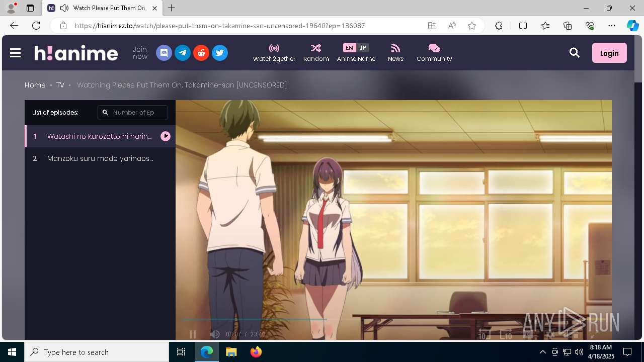644x362 pixels.
Task: Pick a Random anime
Action: 316,53
